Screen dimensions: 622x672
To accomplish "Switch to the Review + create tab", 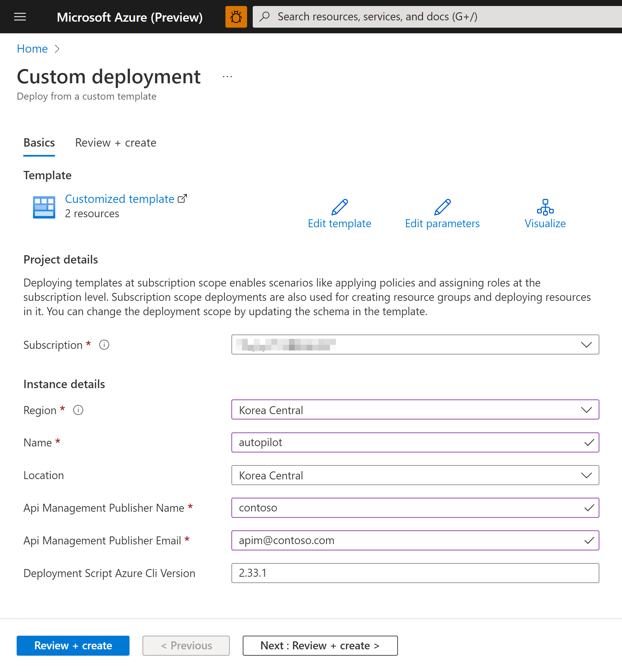I will 116,143.
